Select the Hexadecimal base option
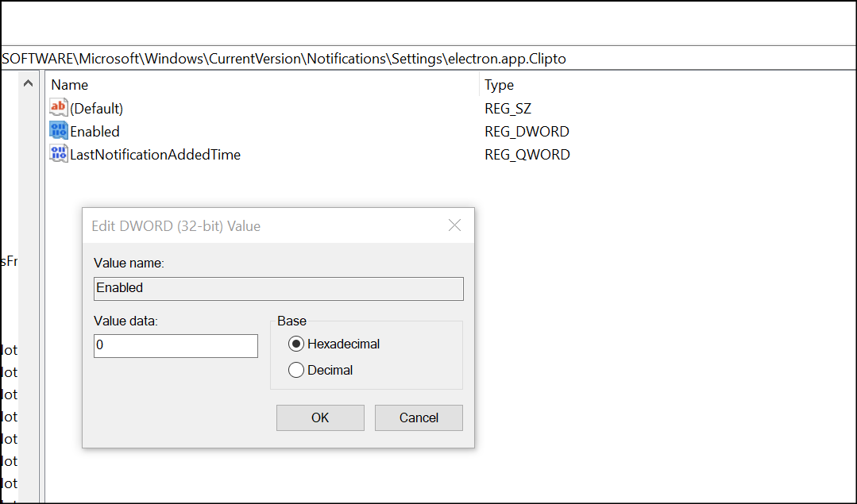Viewport: 857px width, 504px height. click(296, 344)
